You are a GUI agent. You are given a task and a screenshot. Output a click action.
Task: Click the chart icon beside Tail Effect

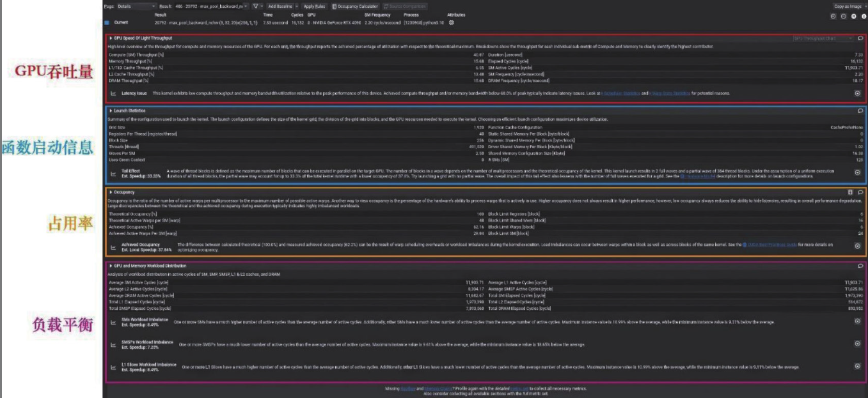113,173
